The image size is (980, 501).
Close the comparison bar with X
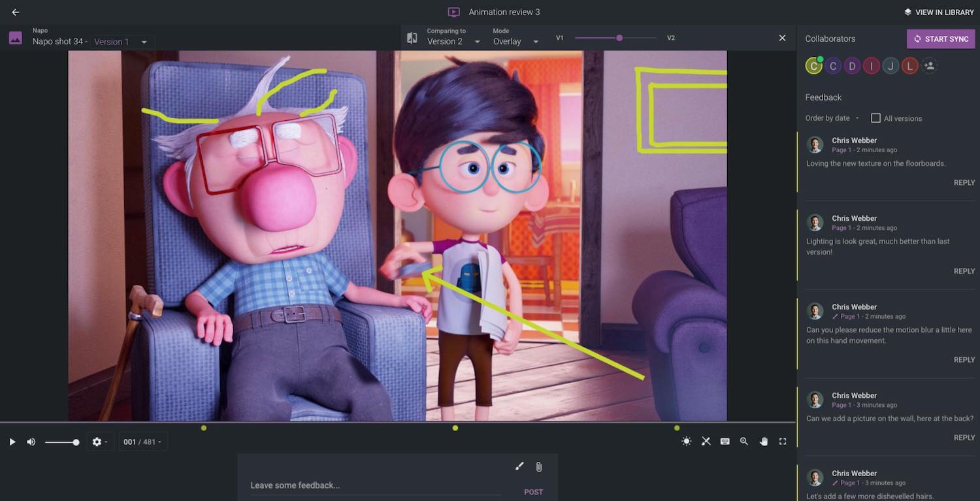point(782,38)
